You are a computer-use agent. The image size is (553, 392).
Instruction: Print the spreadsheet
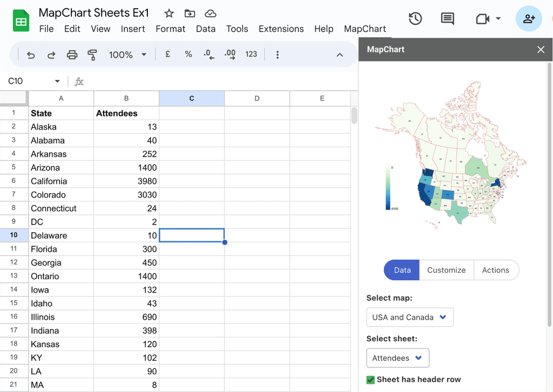coord(72,55)
